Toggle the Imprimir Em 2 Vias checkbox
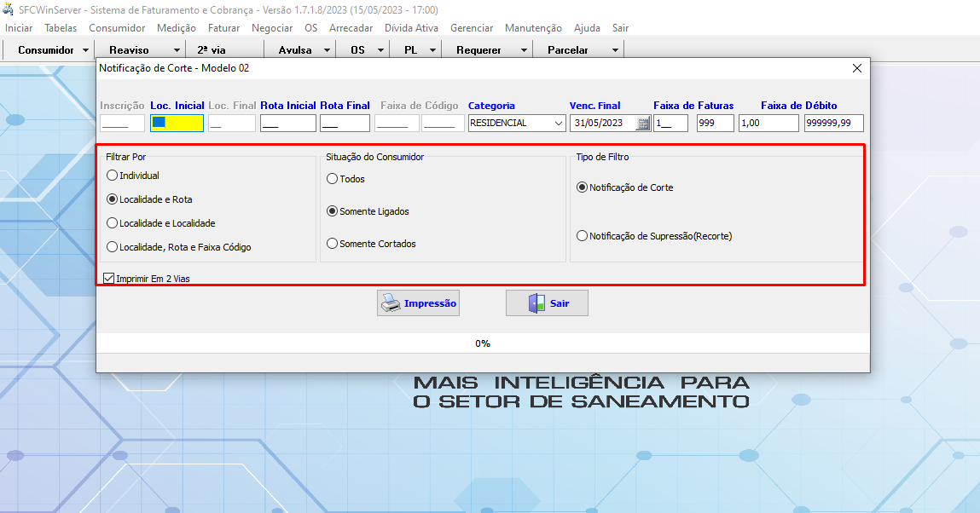This screenshot has height=513, width=980. [x=108, y=278]
